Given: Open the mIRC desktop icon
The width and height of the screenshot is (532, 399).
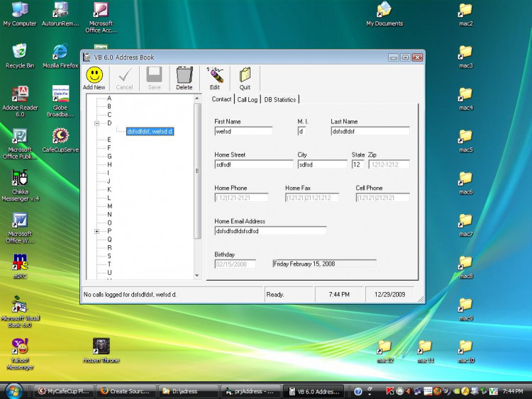Looking at the screenshot, I should [x=20, y=266].
